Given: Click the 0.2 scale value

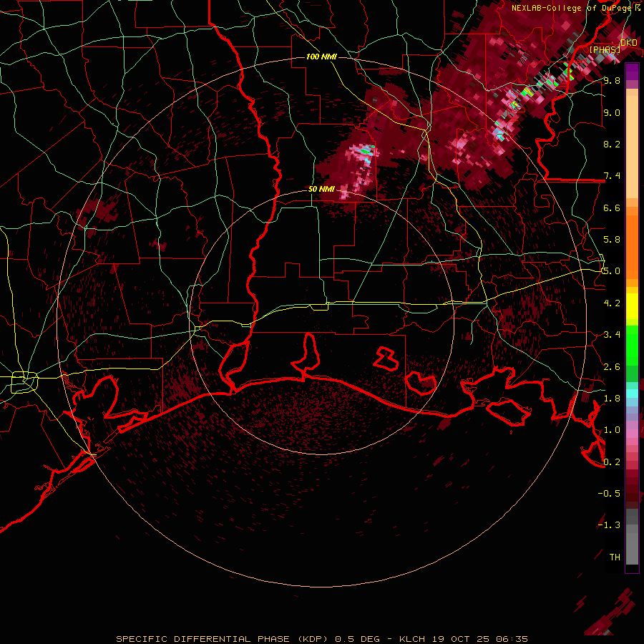Looking at the screenshot, I should click(x=612, y=462).
